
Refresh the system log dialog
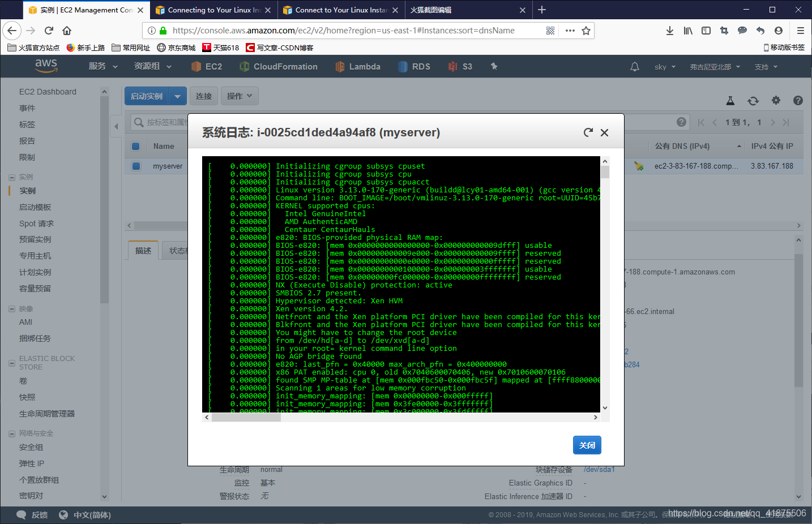coord(588,132)
